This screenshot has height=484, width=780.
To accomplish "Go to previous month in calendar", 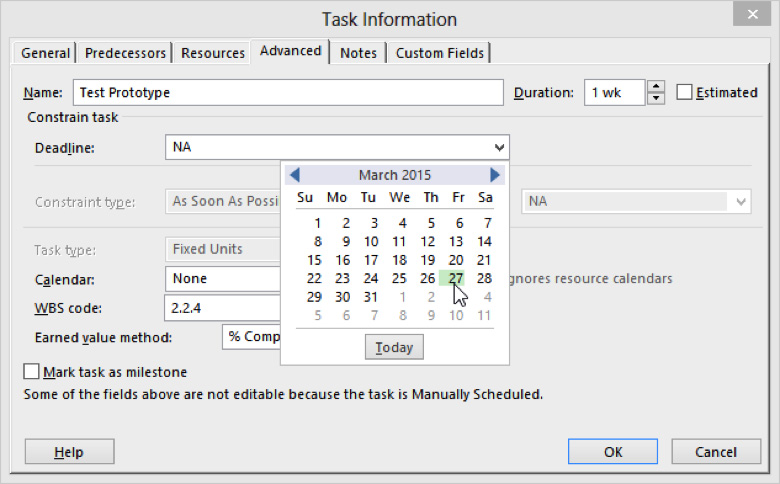I will coord(294,175).
